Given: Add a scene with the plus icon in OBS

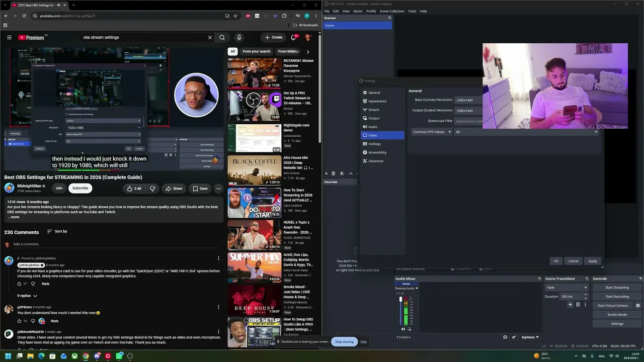Looking at the screenshot, I should pyautogui.click(x=326, y=173).
